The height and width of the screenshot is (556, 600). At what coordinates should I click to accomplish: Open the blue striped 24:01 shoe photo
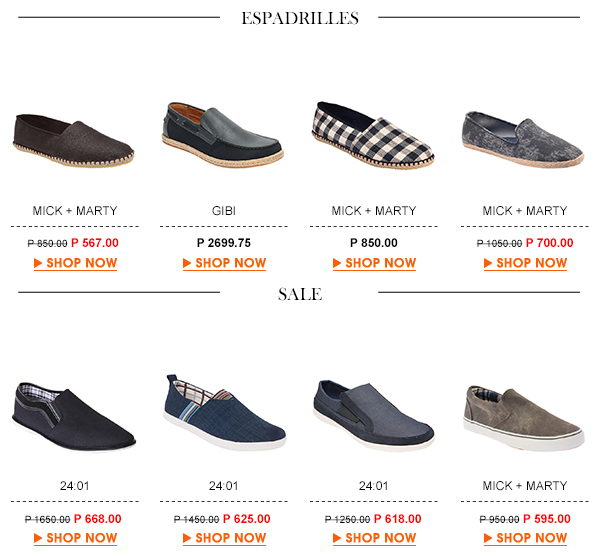[x=225, y=412]
